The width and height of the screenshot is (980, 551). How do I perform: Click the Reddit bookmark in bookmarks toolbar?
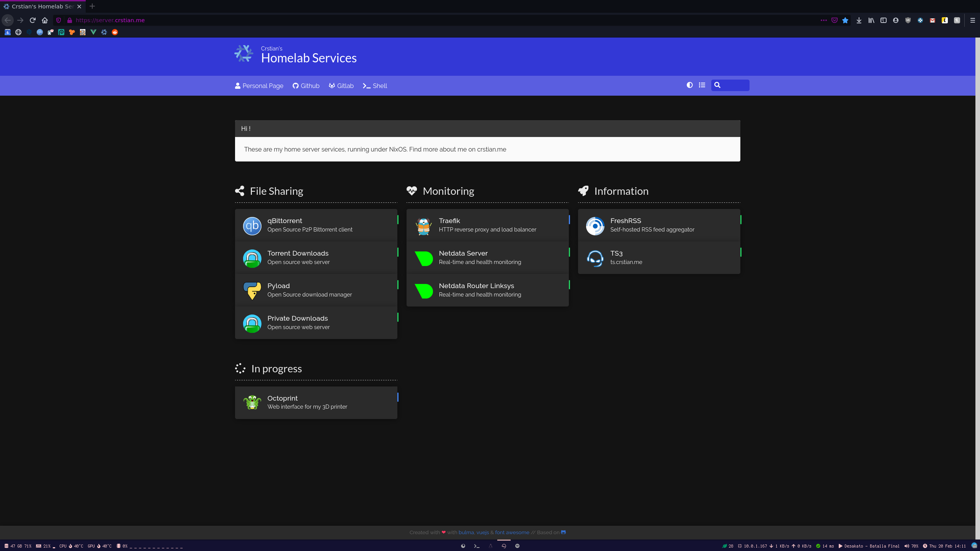pyautogui.click(x=114, y=32)
